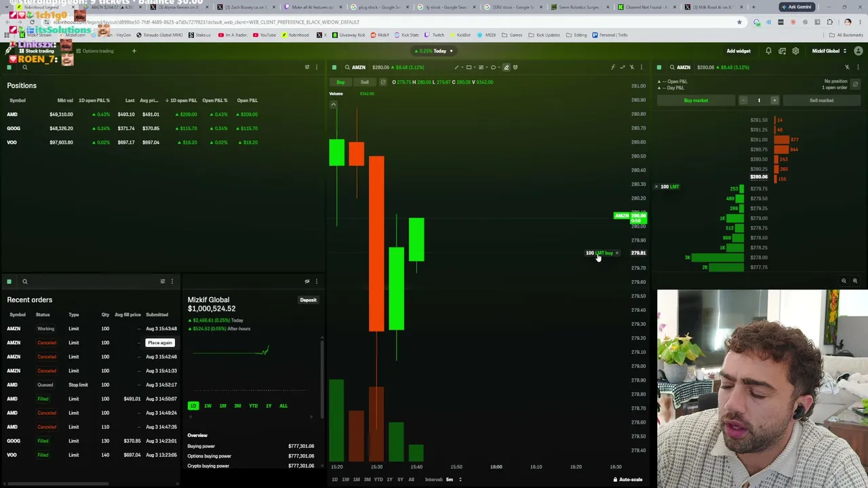Click the Deposit button

point(308,300)
